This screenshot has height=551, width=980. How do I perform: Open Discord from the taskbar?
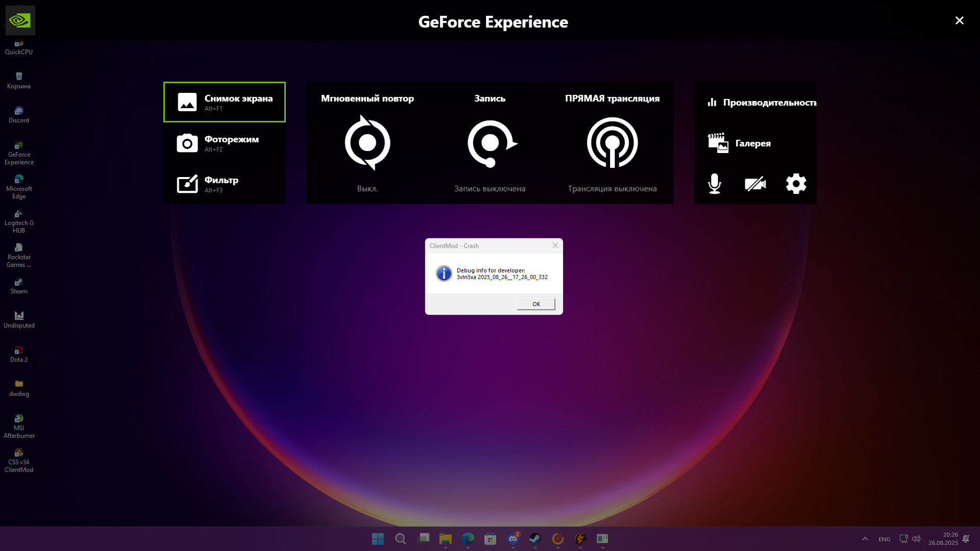pos(513,539)
